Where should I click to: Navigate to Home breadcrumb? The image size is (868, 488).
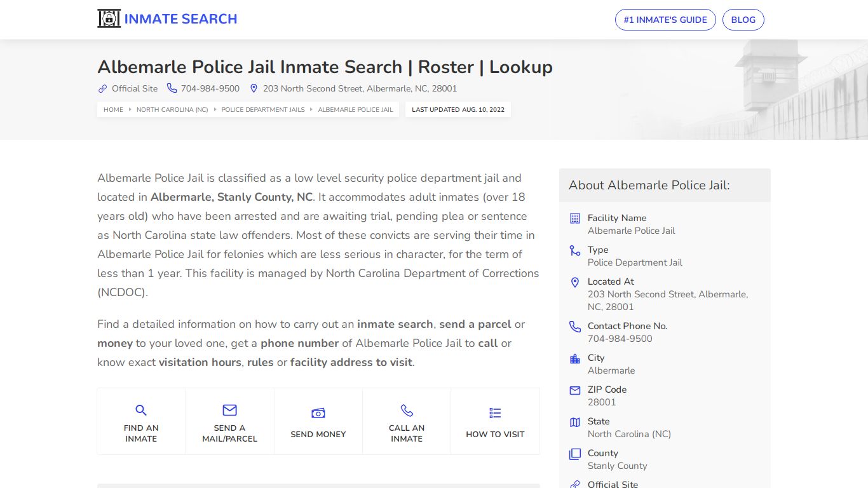pyautogui.click(x=113, y=109)
